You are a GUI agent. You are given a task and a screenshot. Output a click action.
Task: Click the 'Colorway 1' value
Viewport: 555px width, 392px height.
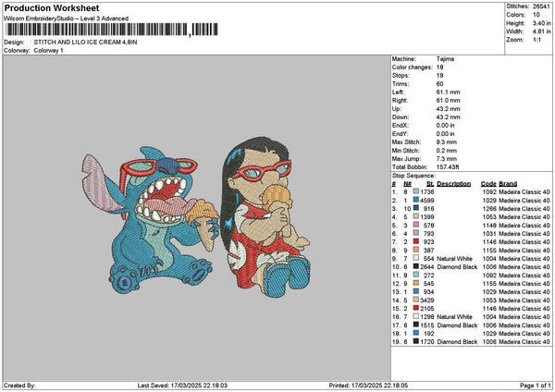click(x=48, y=51)
